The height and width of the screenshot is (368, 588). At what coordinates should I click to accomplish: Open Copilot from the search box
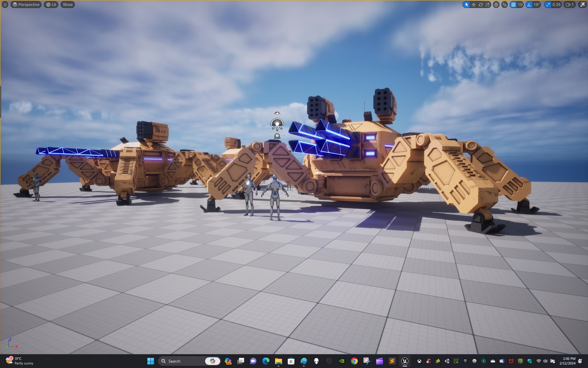coord(213,361)
